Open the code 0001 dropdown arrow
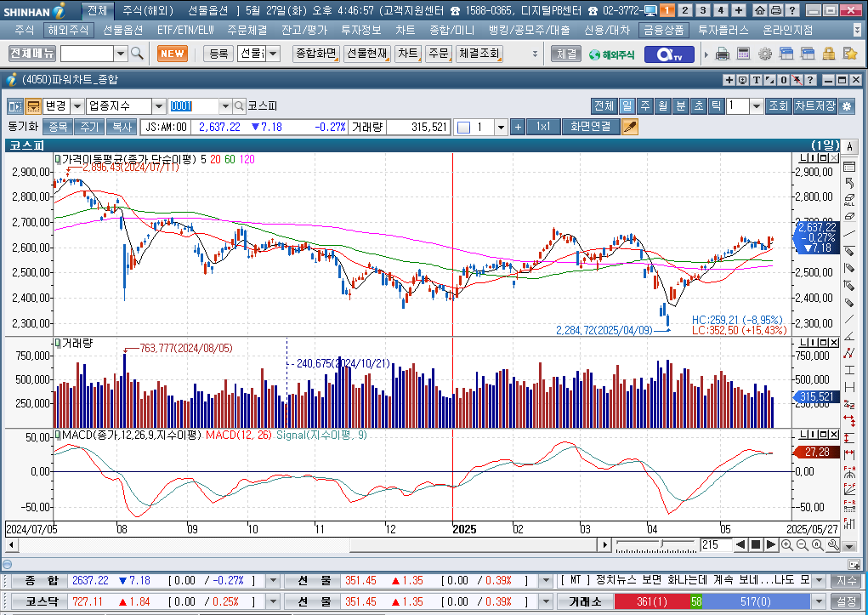This screenshot has width=868, height=615. click(x=224, y=105)
